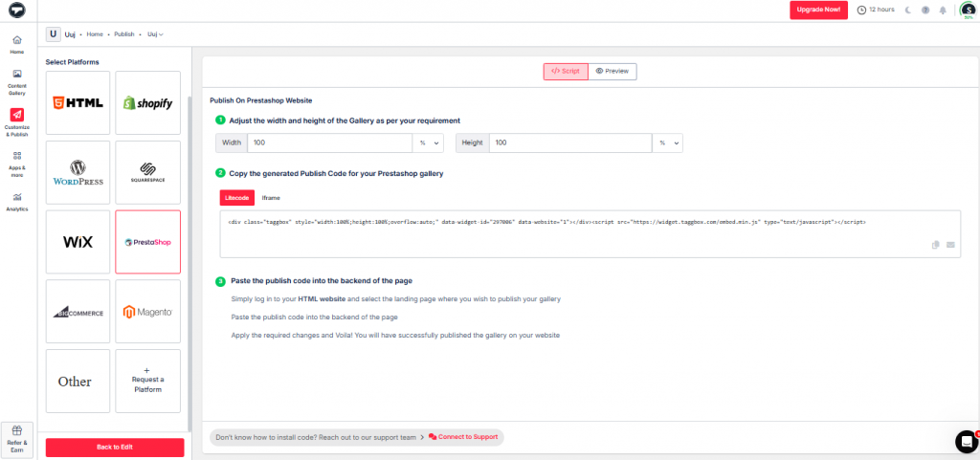The image size is (980, 460).
Task: Click the U workspace badge
Action: tap(54, 34)
